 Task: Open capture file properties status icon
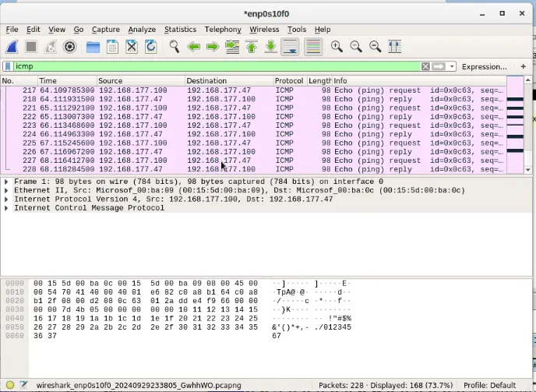click(x=23, y=385)
